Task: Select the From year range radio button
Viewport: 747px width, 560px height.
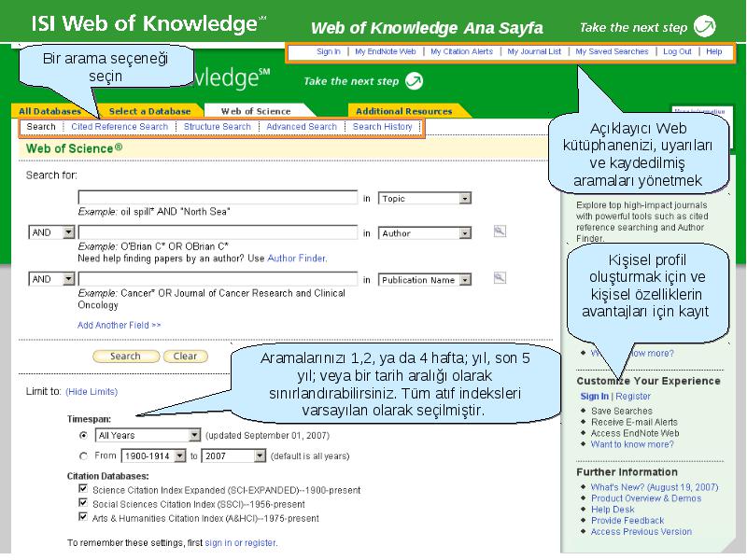Action: (x=84, y=455)
